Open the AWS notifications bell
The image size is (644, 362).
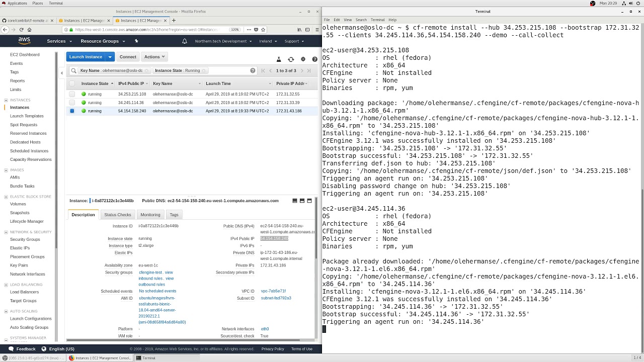(185, 41)
